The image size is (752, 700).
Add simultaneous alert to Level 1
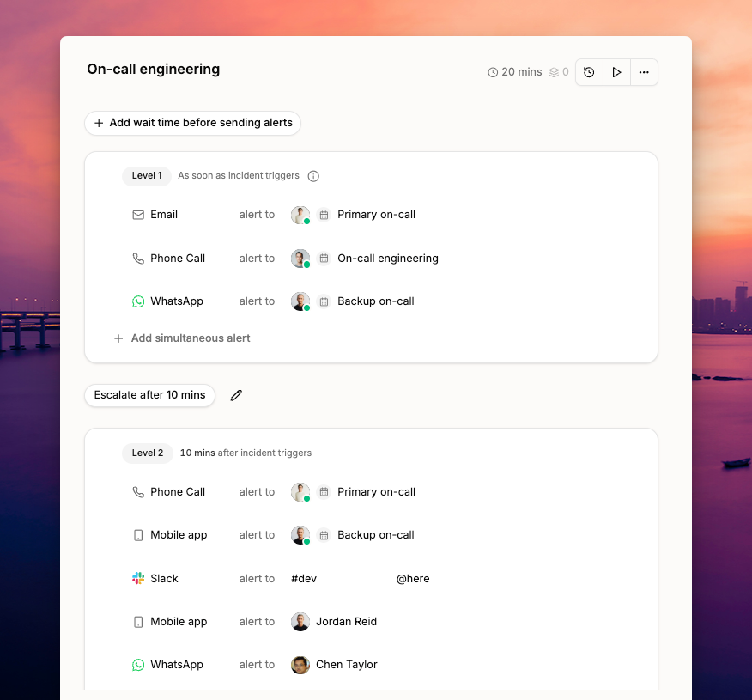pos(182,338)
